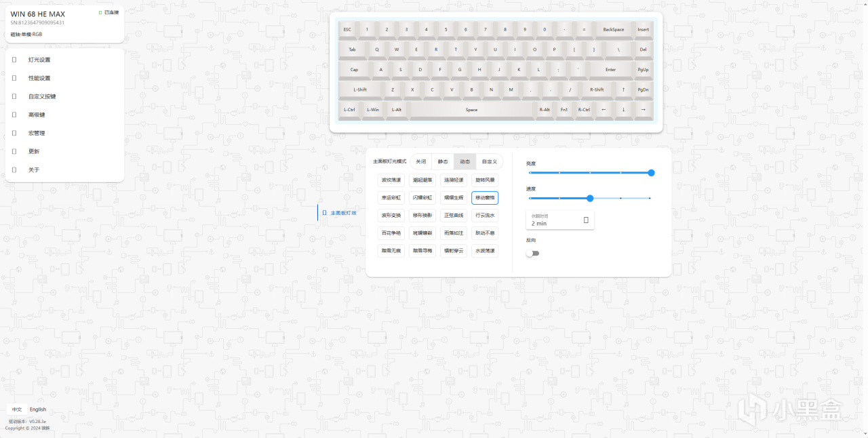Choose the 幸运彩虹 lighting effect
Viewport: 868px width, 438px height.
click(x=391, y=198)
